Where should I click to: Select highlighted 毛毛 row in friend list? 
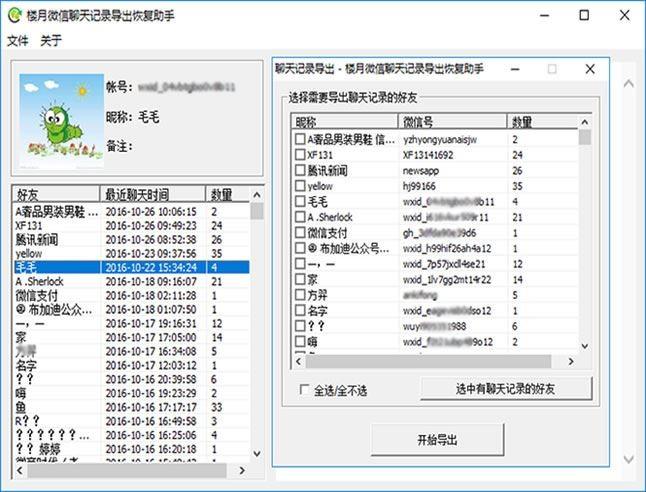tap(132, 267)
